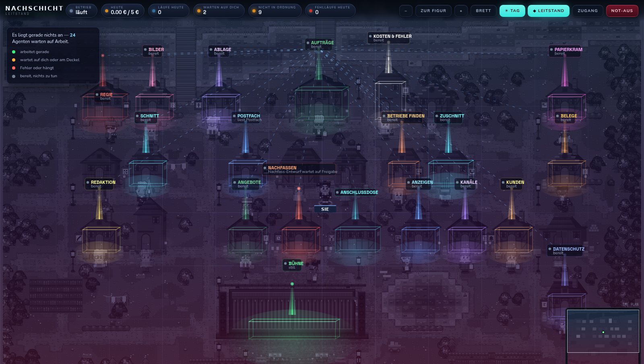Screen dimensions: 644x364
Task: Select the KOSTEN & FEHLER label
Action: (390, 38)
